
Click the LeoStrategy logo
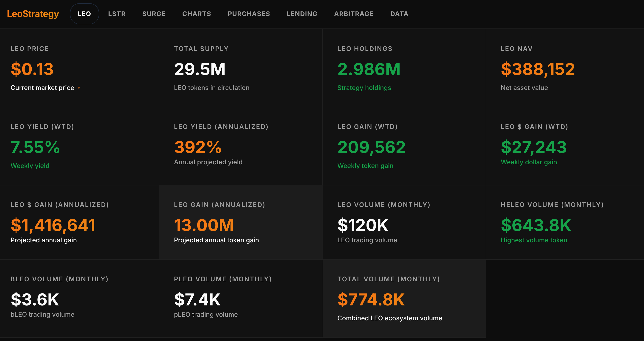coord(33,14)
